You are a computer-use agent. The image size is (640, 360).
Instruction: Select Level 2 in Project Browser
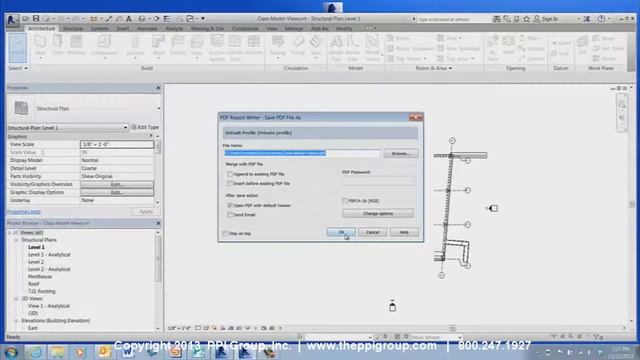point(36,262)
